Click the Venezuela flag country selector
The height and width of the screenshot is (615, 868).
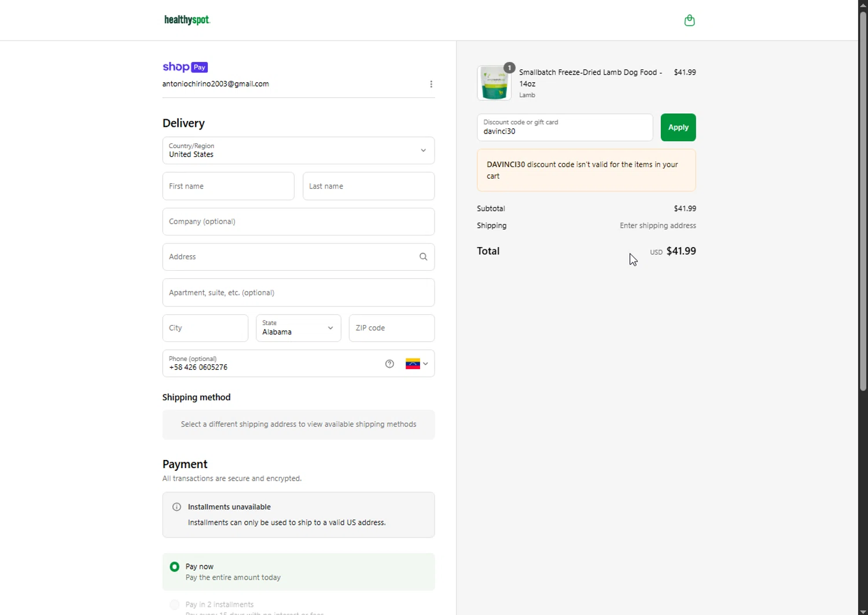pyautogui.click(x=417, y=364)
